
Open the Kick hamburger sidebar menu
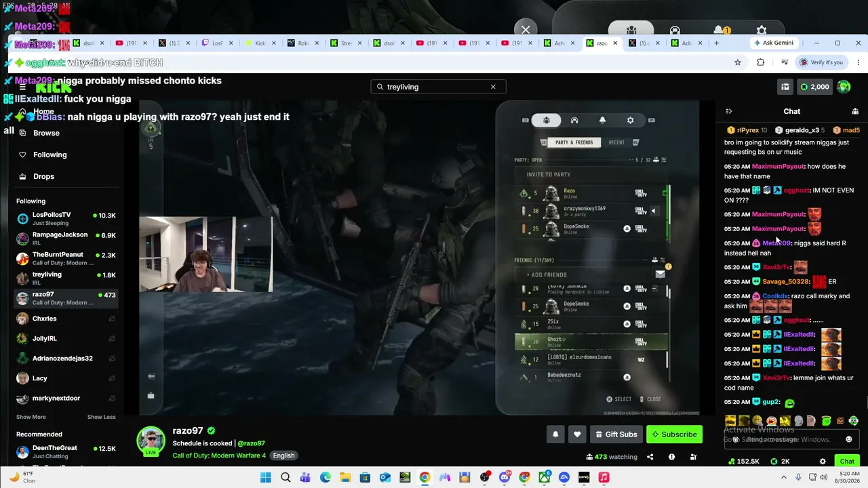coord(22,87)
